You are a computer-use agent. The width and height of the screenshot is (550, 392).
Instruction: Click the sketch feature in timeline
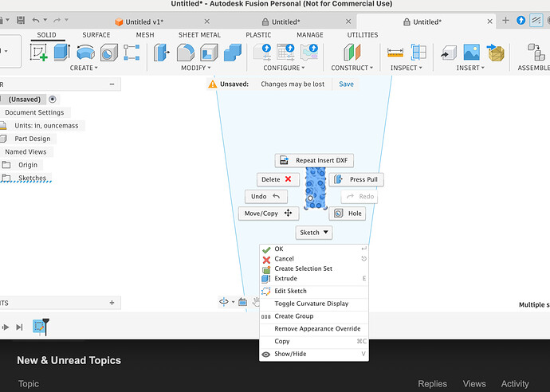click(39, 327)
